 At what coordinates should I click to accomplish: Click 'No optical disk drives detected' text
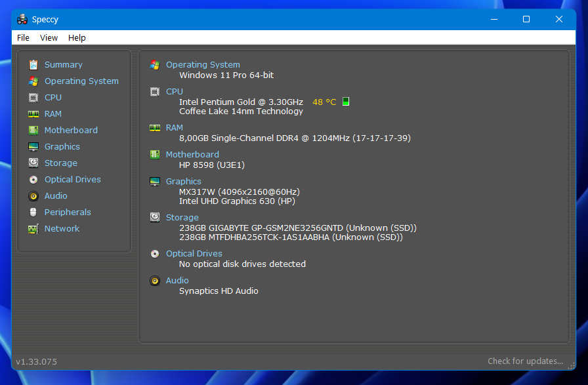[x=242, y=264]
